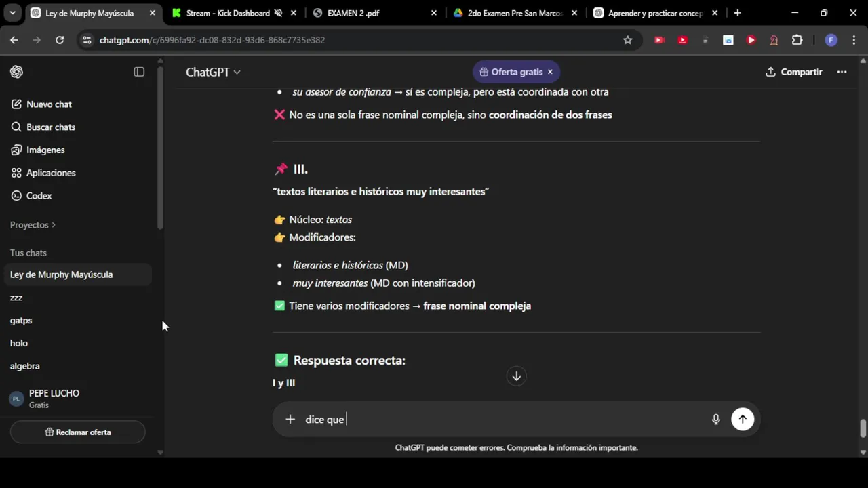This screenshot has height=488, width=868.
Task: Jump to bottom with the down-arrow button
Action: [x=516, y=376]
